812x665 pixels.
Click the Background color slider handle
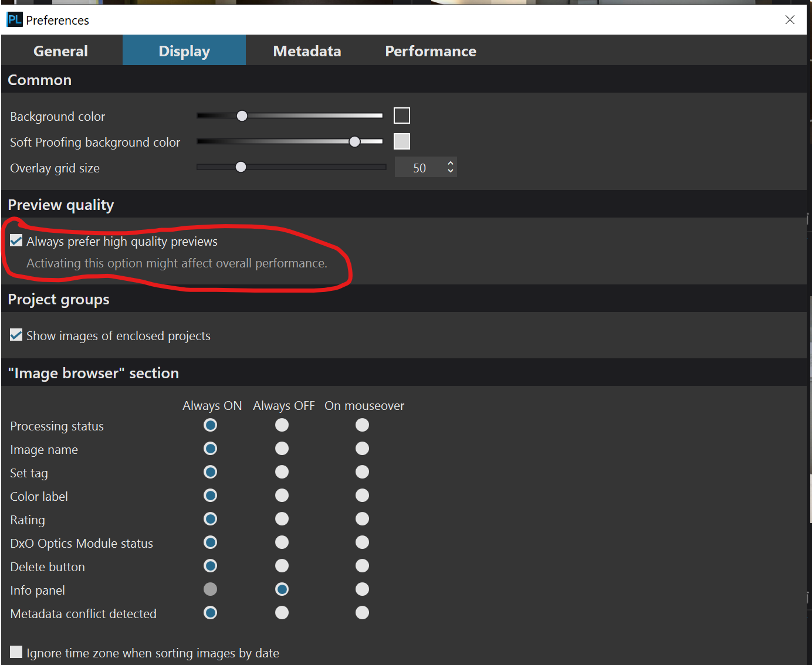(x=242, y=116)
